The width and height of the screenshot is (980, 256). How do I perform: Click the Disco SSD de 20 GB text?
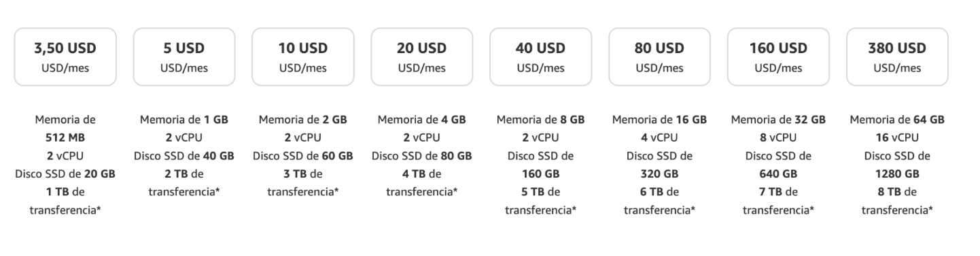pyautogui.click(x=65, y=174)
